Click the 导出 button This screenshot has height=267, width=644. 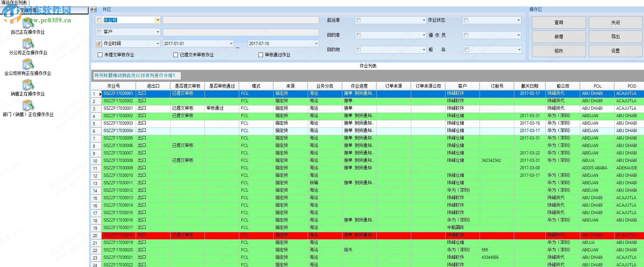coord(615,37)
